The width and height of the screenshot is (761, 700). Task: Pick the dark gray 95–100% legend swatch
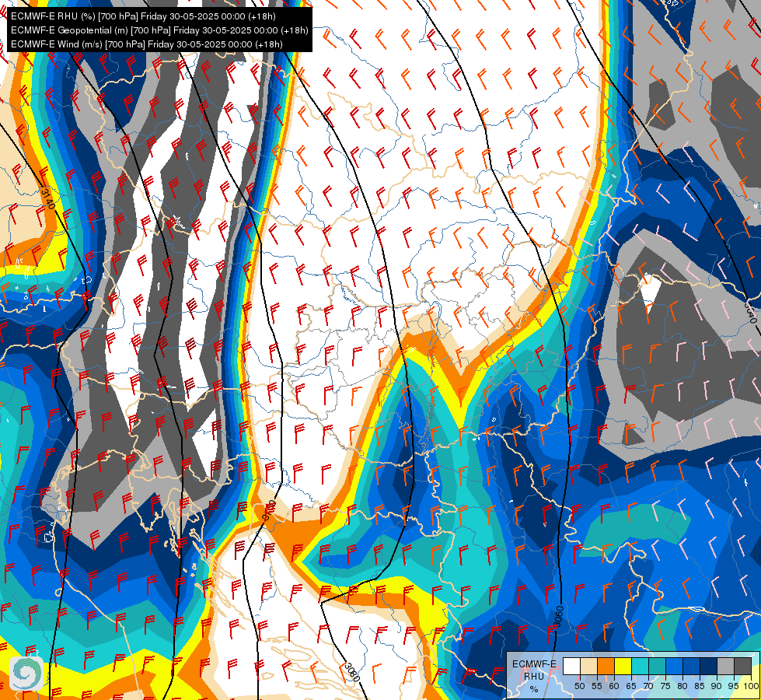tap(743, 666)
